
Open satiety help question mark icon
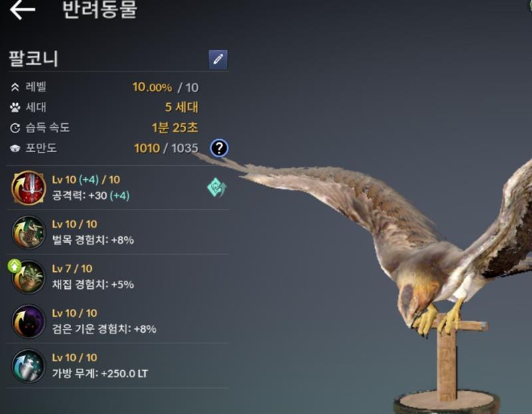(x=219, y=148)
